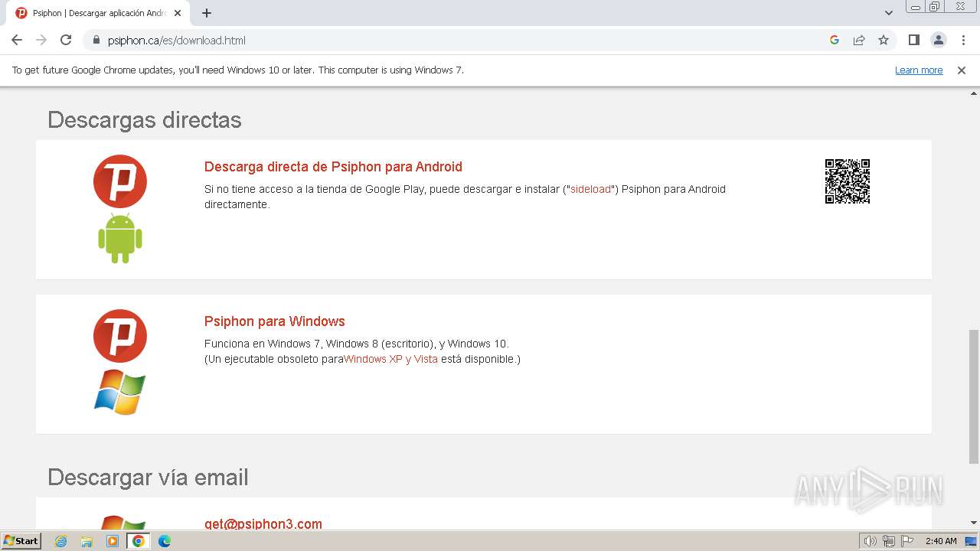Screen dimensions: 980x551
Task: Click the 2:40 AM system clock
Action: pos(941,541)
